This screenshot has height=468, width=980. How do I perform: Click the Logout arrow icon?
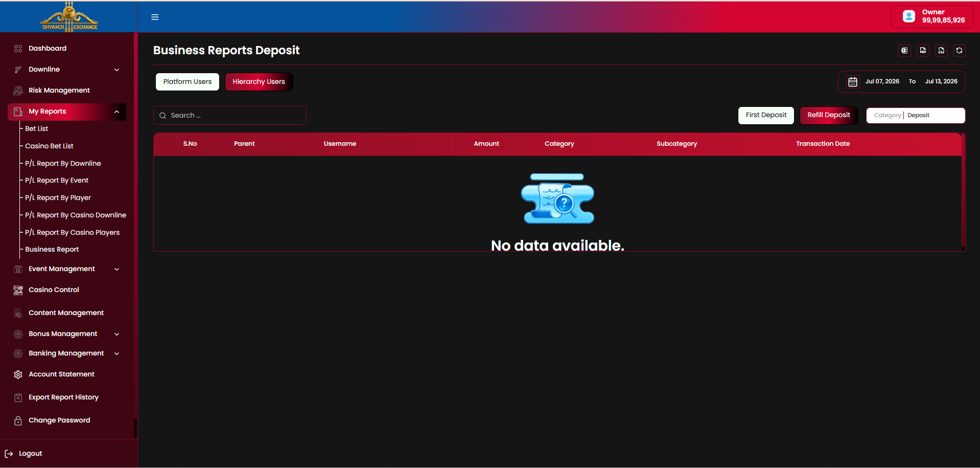(9, 454)
